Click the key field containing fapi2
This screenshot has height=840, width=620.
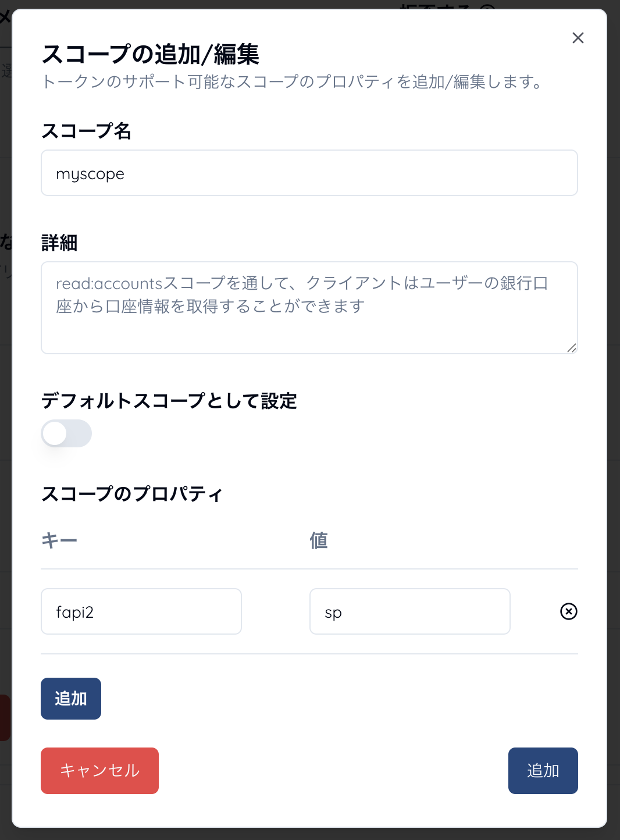[x=141, y=611]
